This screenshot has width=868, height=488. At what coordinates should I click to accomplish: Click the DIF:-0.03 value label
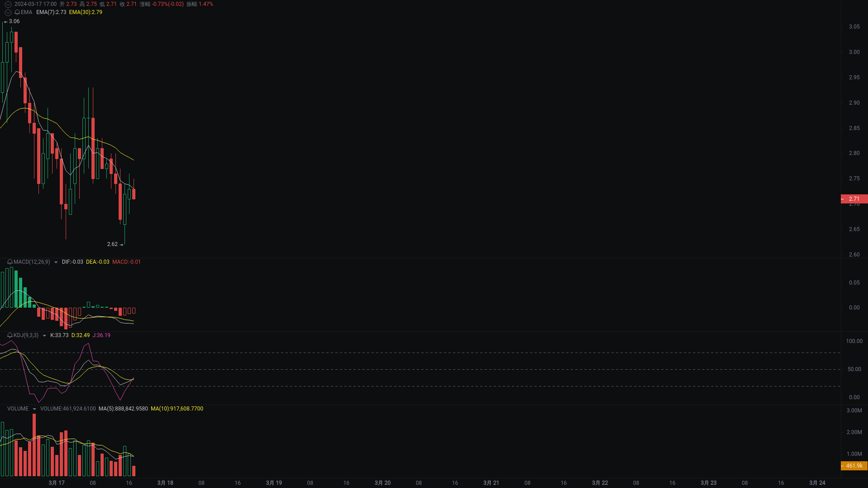(72, 262)
